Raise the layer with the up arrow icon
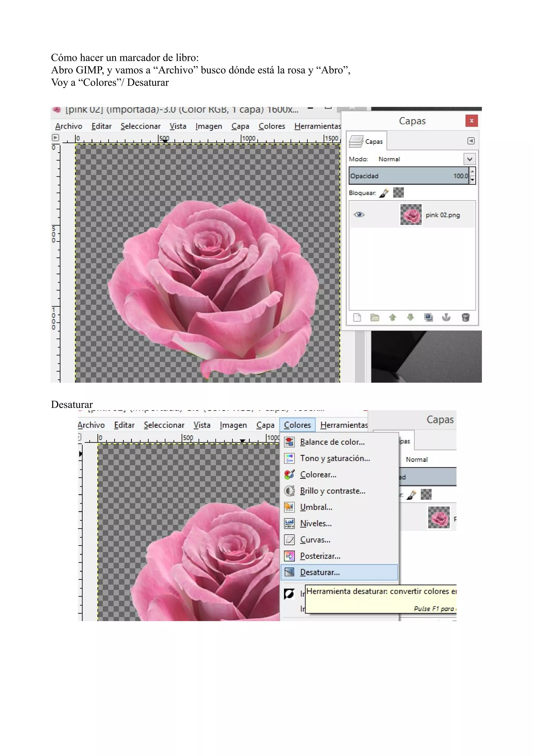This screenshot has width=534, height=756. coord(392,317)
